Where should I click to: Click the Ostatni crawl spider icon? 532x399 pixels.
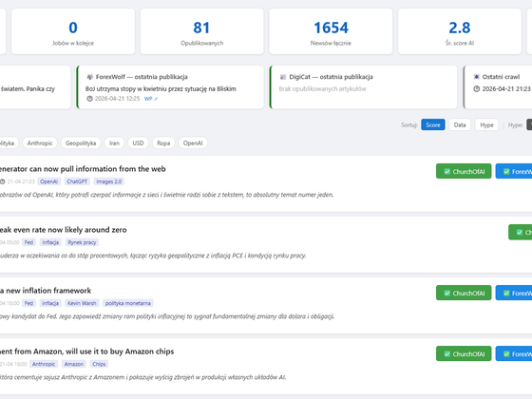[476, 77]
